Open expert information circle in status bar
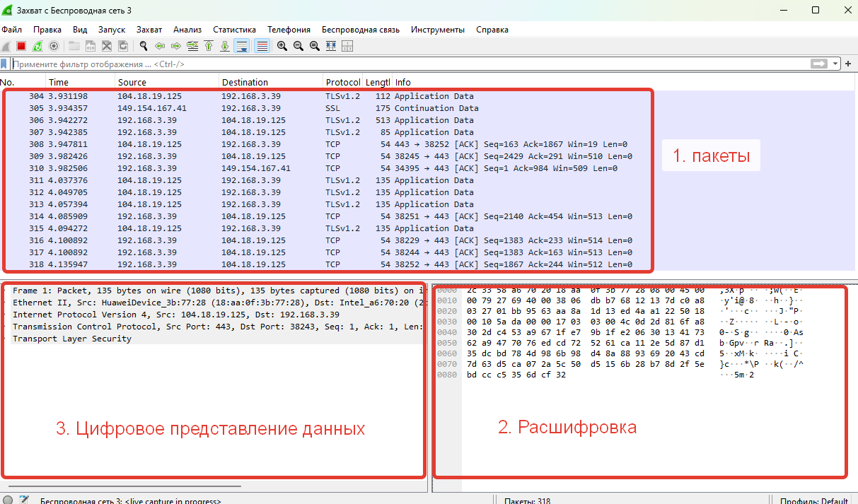This screenshot has height=504, width=858. (x=8, y=500)
